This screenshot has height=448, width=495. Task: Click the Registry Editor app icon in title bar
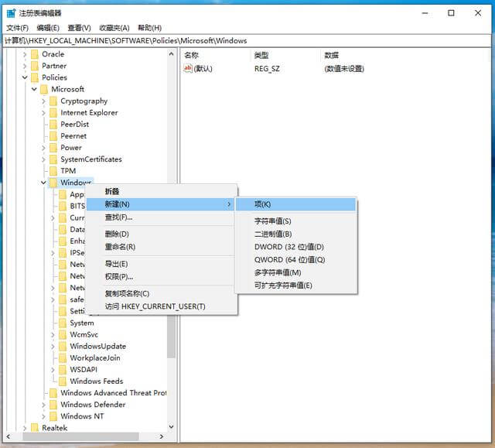tap(11, 12)
